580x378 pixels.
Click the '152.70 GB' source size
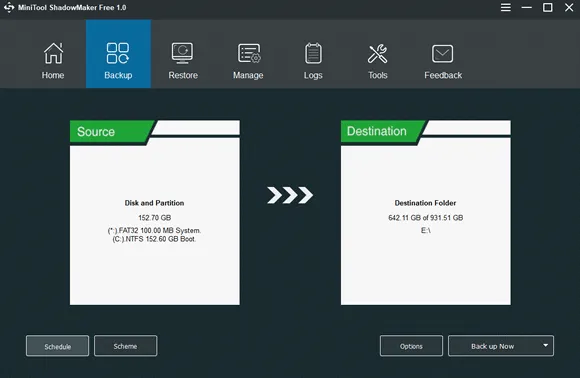[x=155, y=217]
